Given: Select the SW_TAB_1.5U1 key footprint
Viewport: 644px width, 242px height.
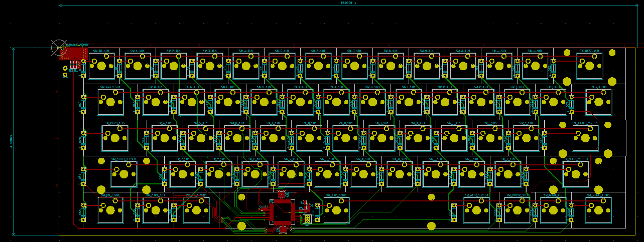Looking at the screenshot, I should (110, 102).
